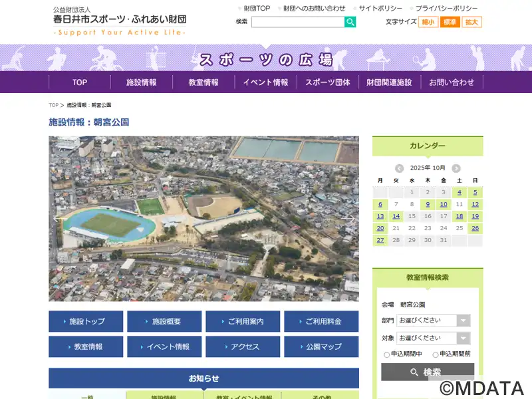Go to next month in calendar
This screenshot has height=399, width=532.
tap(456, 168)
